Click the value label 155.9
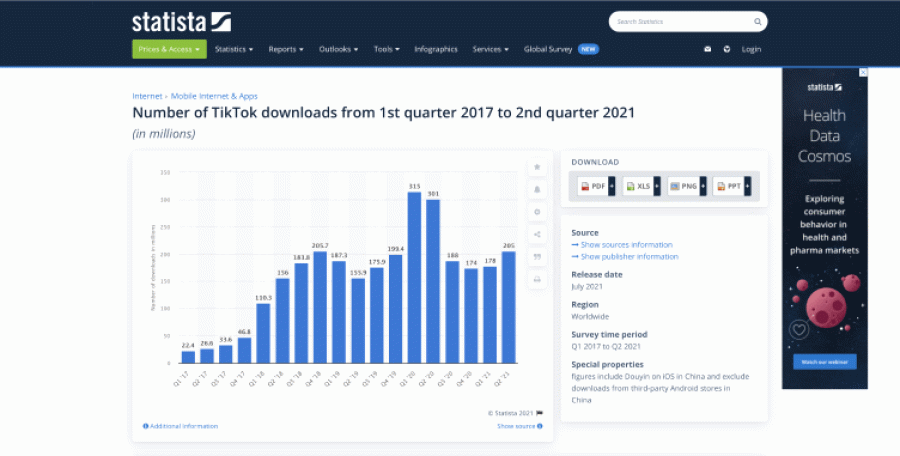 click(x=358, y=273)
